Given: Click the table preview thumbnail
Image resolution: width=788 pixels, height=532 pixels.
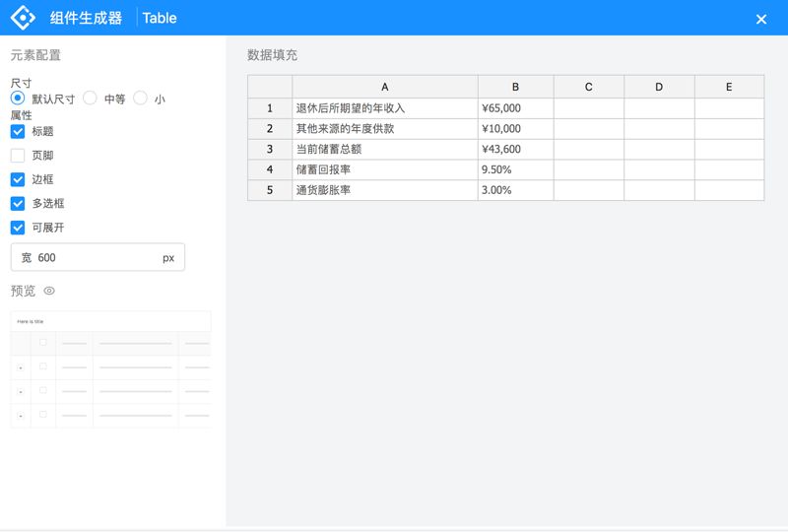Looking at the screenshot, I should tap(110, 369).
